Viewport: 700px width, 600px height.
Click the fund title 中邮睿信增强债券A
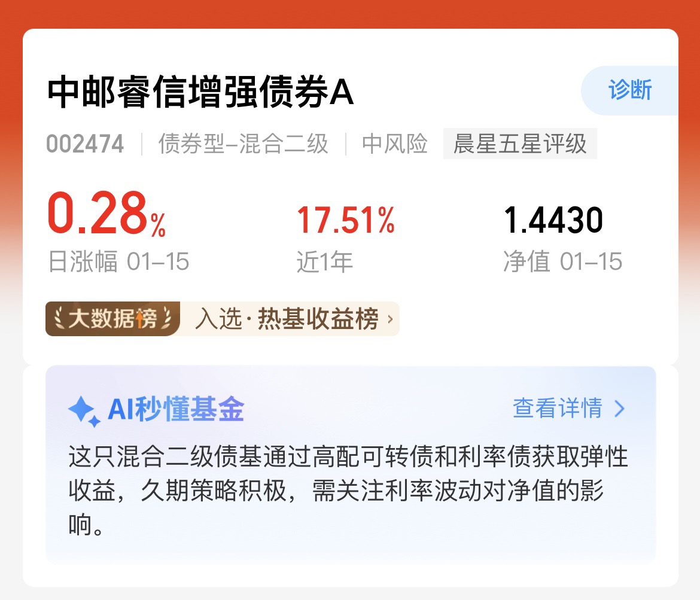[x=200, y=92]
